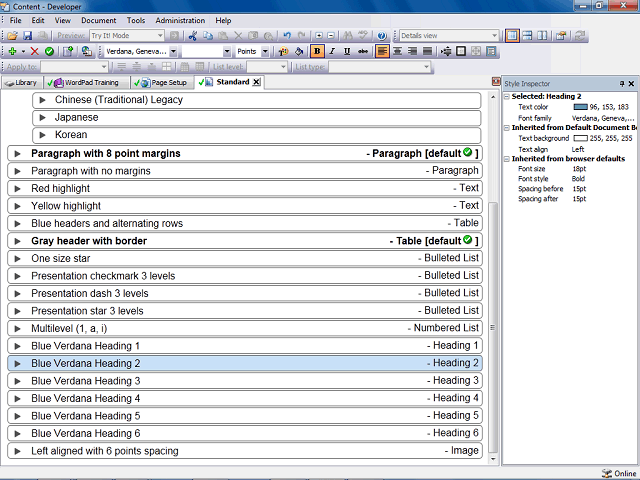This screenshot has height=480, width=640.
Task: Open the Verdana, Geneva font family dropdown
Action: [173, 51]
